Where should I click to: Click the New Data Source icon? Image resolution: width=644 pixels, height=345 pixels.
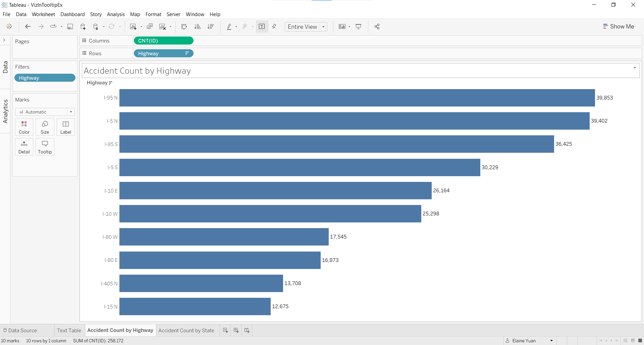coord(83,27)
